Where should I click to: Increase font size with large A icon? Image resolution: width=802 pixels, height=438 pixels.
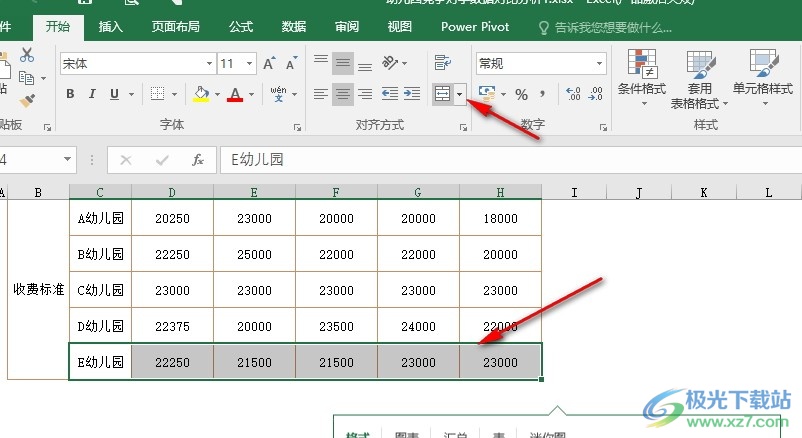(270, 63)
